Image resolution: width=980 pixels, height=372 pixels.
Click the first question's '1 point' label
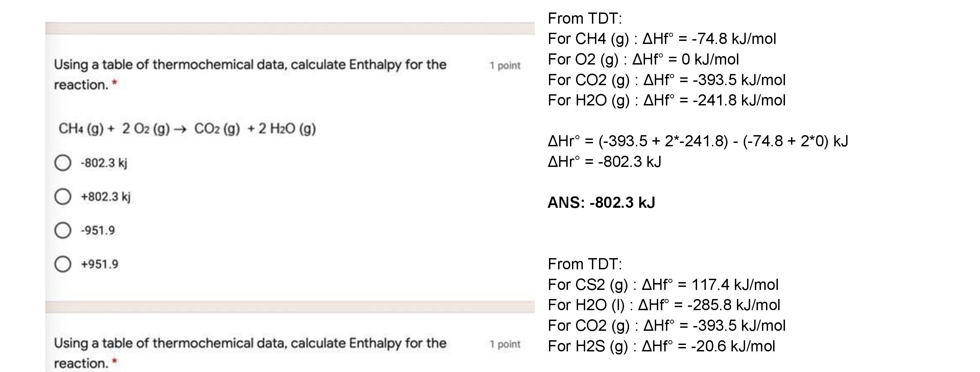(x=505, y=66)
